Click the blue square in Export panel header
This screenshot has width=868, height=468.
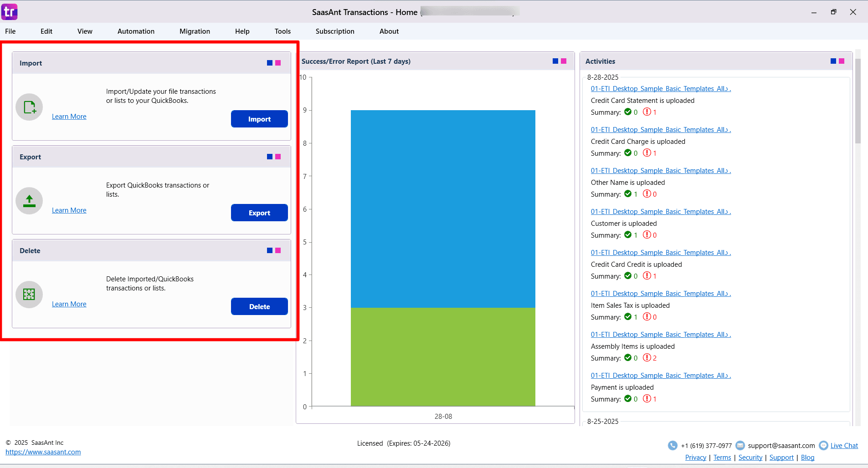(270, 157)
